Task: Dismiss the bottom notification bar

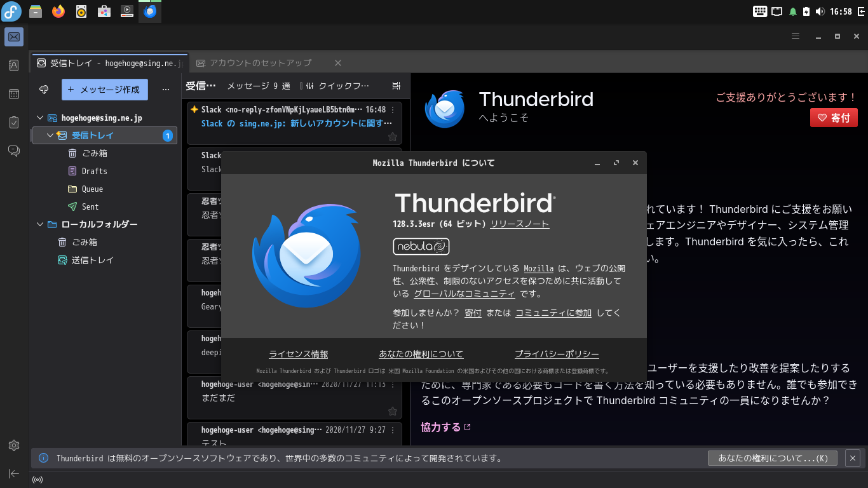Action: [853, 457]
